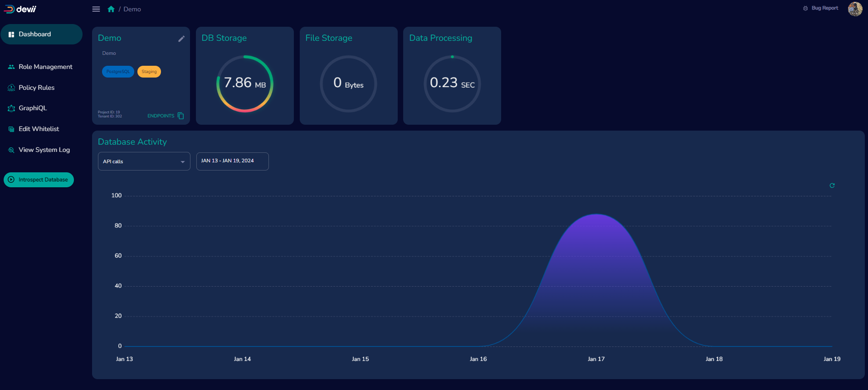
Task: Open Policy Rules page
Action: 36,88
